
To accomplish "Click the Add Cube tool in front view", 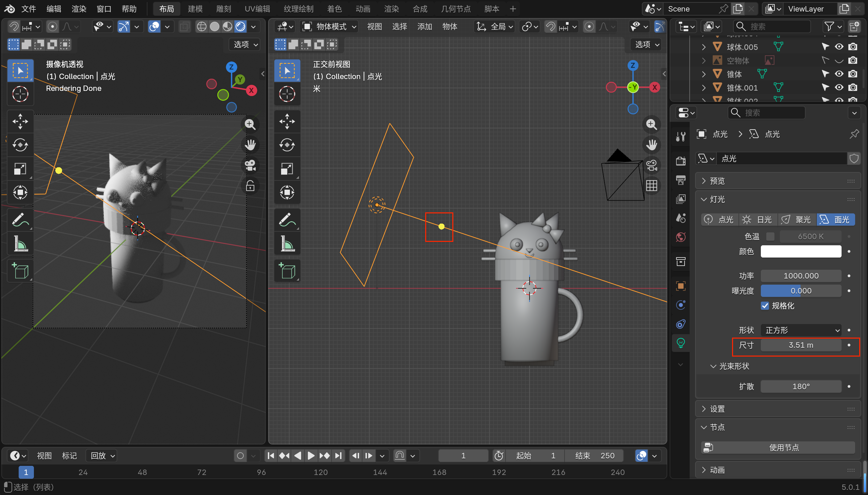I will [287, 271].
